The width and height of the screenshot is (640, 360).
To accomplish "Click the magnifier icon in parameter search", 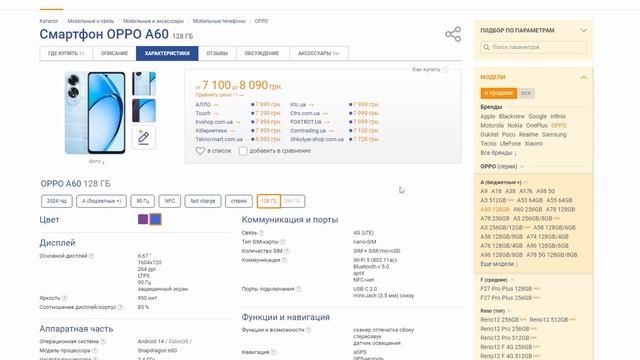I will tap(486, 47).
